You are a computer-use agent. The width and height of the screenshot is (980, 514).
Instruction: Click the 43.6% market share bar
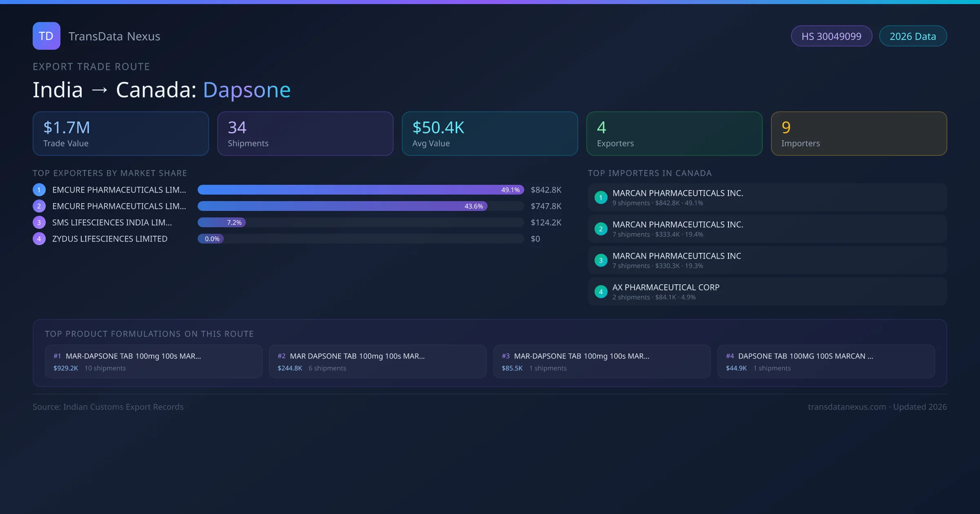(x=342, y=206)
